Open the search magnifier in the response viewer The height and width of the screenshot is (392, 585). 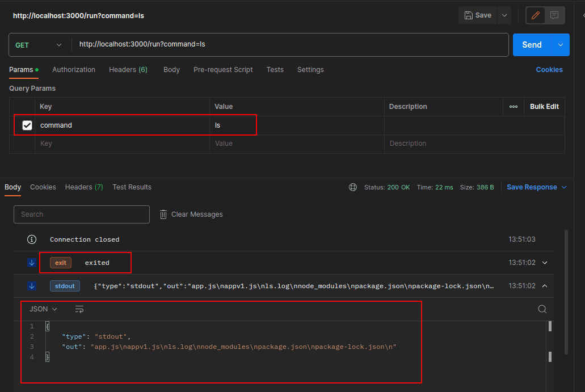click(x=542, y=309)
